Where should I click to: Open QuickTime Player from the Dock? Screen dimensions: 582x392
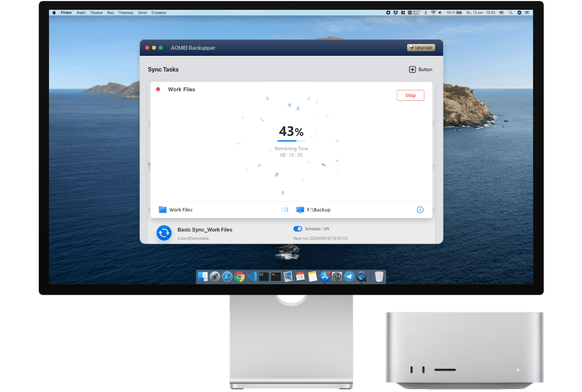362,276
